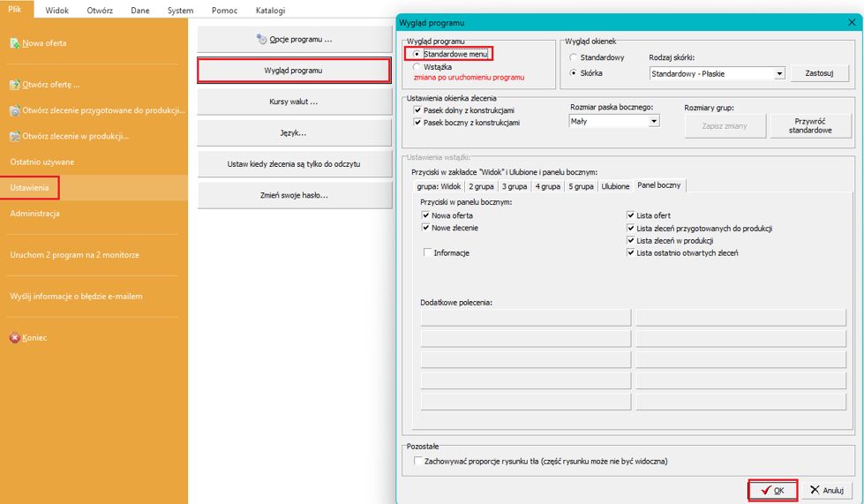Toggle Lista zleceń w produkcji checkbox
864x504 pixels.
tap(631, 240)
